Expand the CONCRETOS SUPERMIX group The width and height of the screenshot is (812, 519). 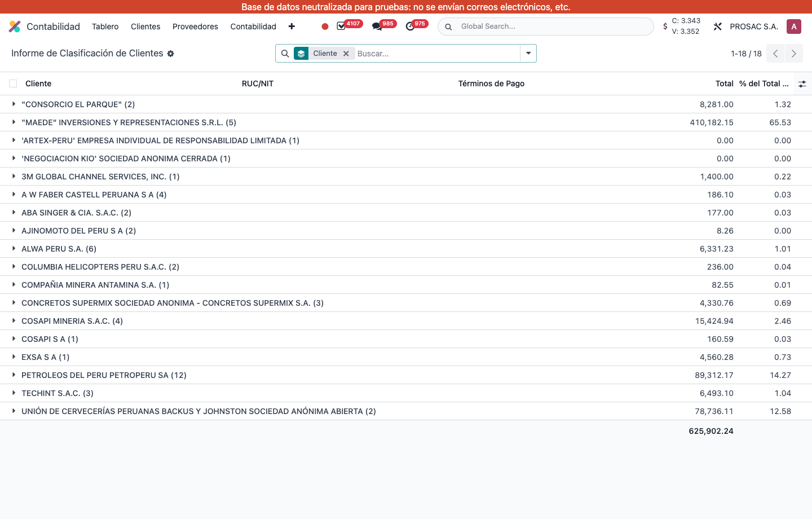point(14,303)
